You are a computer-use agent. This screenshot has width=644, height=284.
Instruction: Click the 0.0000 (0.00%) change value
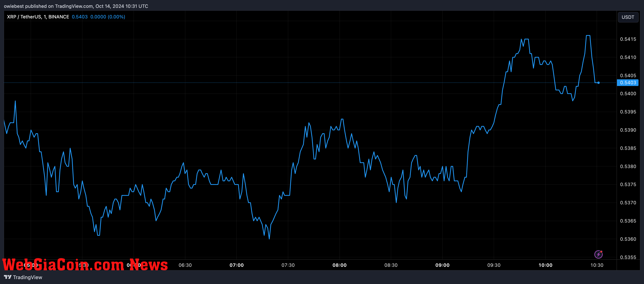click(x=108, y=17)
